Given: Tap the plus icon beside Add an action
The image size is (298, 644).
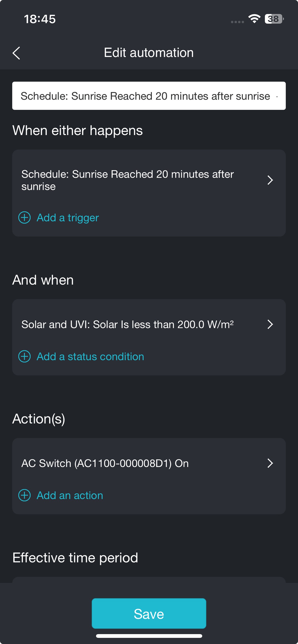Looking at the screenshot, I should [x=24, y=495].
